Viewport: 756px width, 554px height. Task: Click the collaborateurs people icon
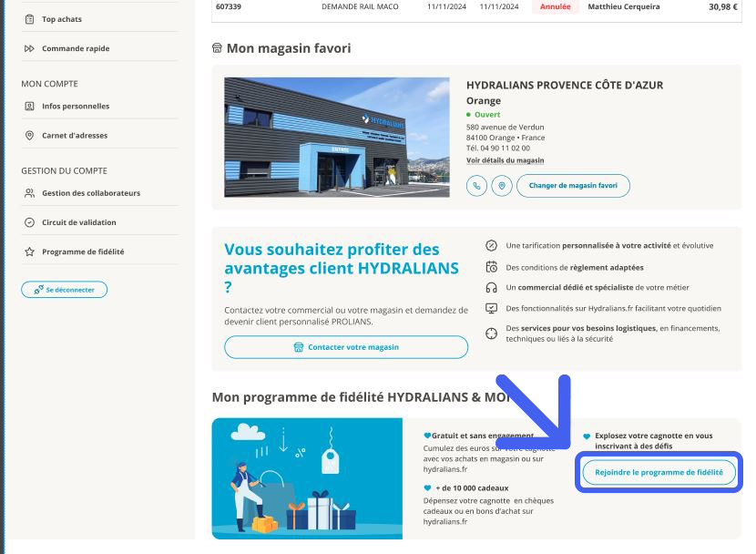tap(29, 193)
